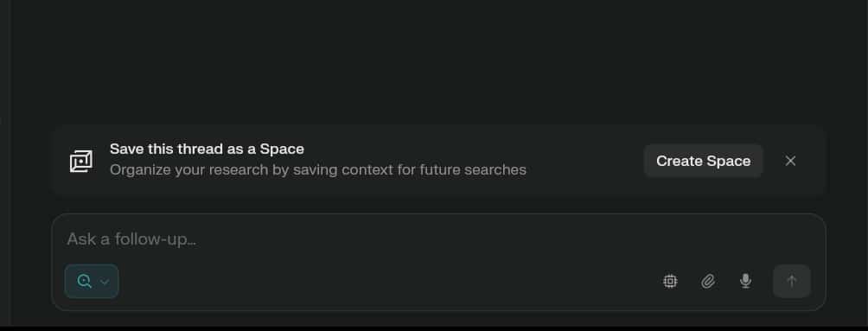868x331 pixels.
Task: Open the search mode magnifier icon
Action: [x=84, y=281]
